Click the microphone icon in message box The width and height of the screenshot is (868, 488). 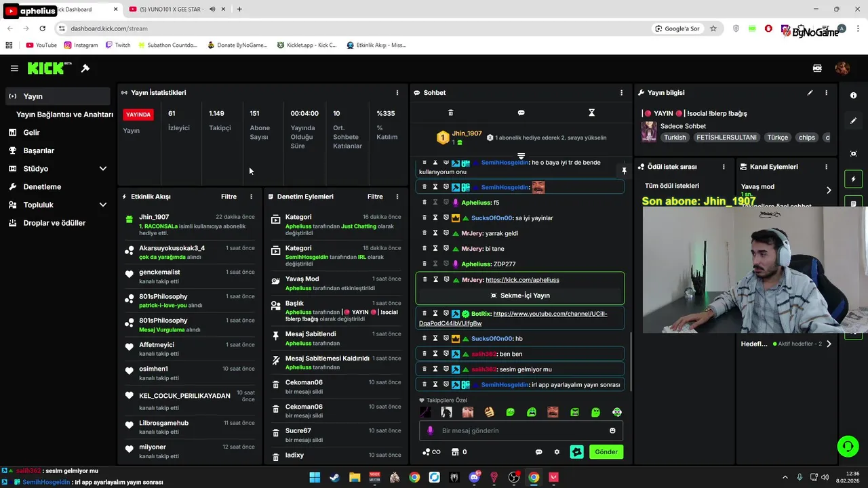click(430, 430)
